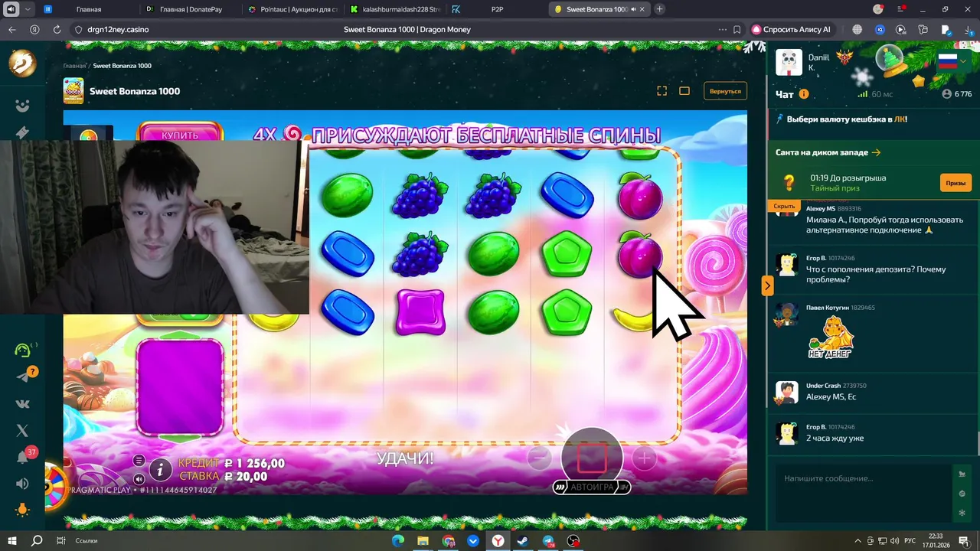Viewport: 980px width, 551px height.
Task: Show hidden system tray icons
Action: pos(857,540)
